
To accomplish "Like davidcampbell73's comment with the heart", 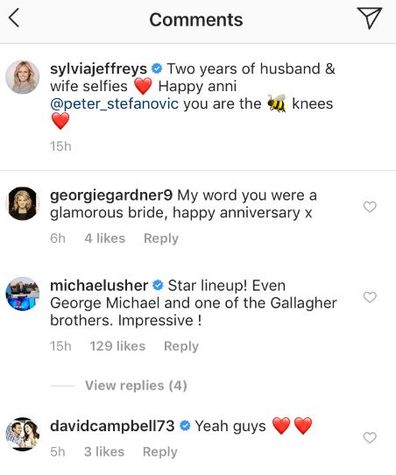I will point(370,437).
